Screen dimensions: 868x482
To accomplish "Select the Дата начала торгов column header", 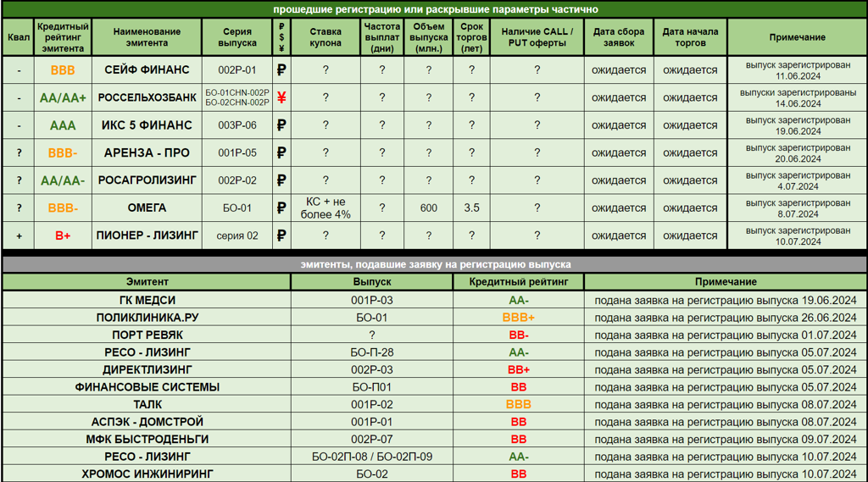I will click(690, 37).
